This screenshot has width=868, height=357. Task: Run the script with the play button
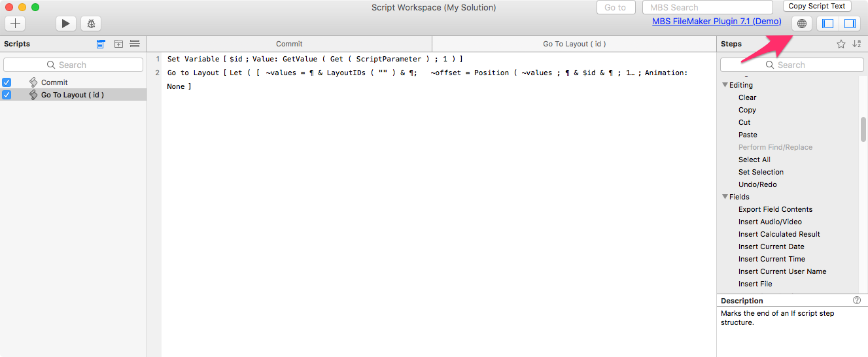point(65,23)
